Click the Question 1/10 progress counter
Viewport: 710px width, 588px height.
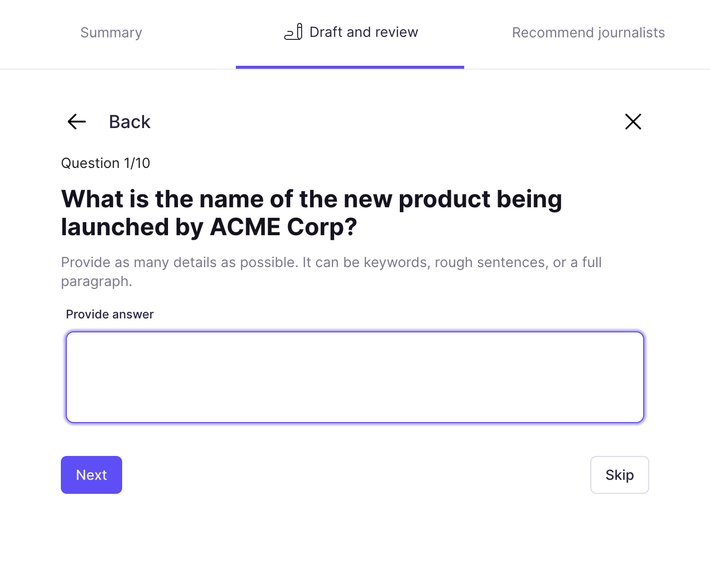point(106,163)
